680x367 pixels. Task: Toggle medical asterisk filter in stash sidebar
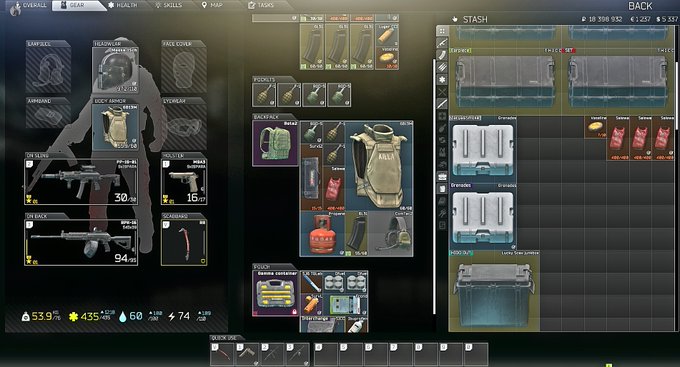click(442, 80)
